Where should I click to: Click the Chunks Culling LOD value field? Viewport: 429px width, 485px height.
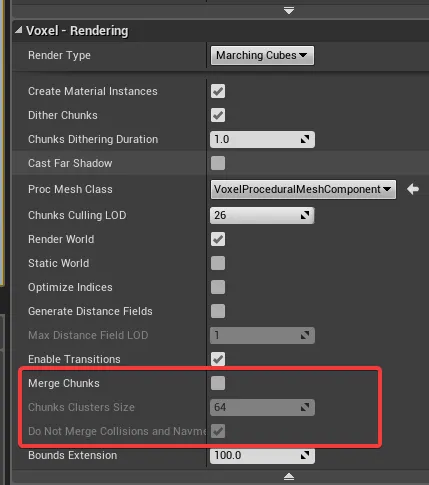(x=262, y=215)
